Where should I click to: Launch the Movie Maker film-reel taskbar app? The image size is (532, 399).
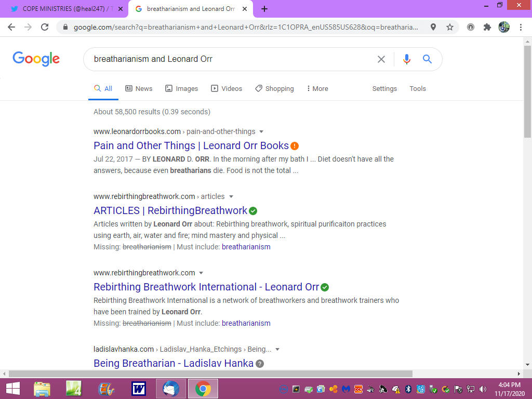point(106,389)
